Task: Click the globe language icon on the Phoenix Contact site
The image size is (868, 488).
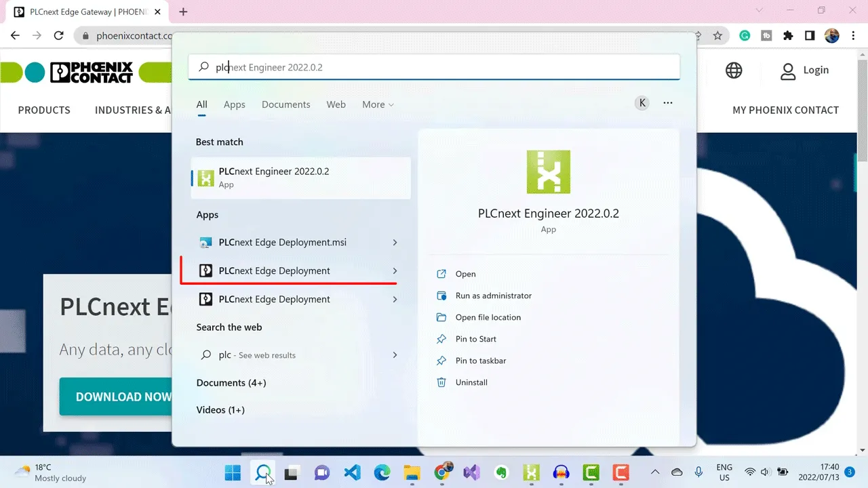Action: click(734, 70)
